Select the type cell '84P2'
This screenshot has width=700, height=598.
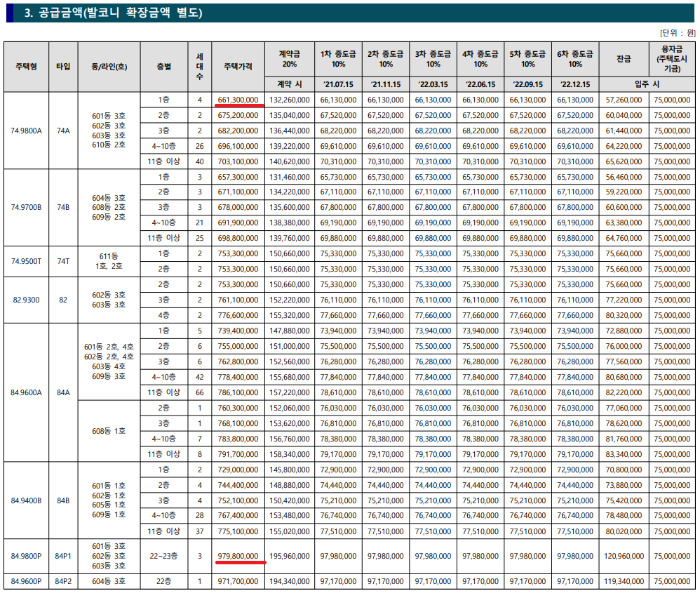[63, 581]
